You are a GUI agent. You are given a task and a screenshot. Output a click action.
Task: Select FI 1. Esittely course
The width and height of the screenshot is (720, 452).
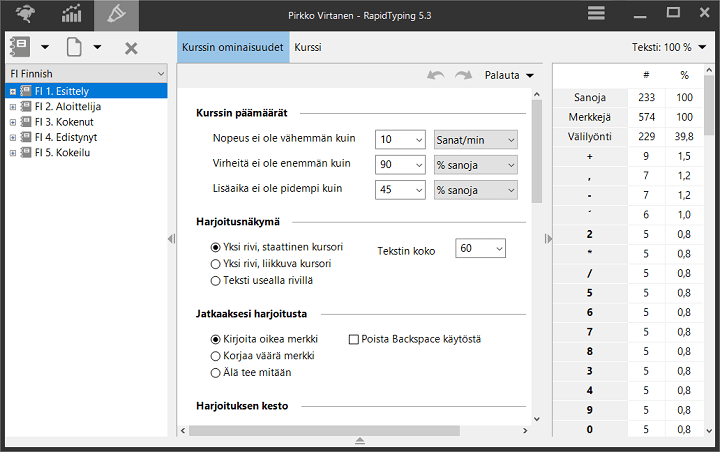coord(62,91)
